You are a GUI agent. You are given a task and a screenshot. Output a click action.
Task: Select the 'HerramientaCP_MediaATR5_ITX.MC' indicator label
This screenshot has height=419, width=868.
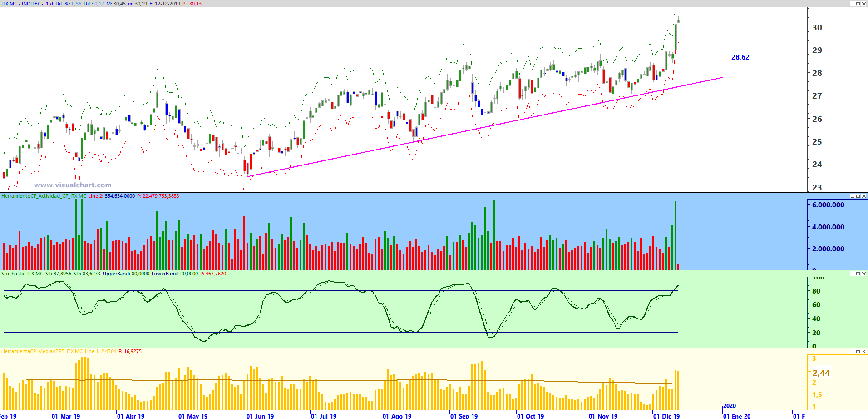42,351
